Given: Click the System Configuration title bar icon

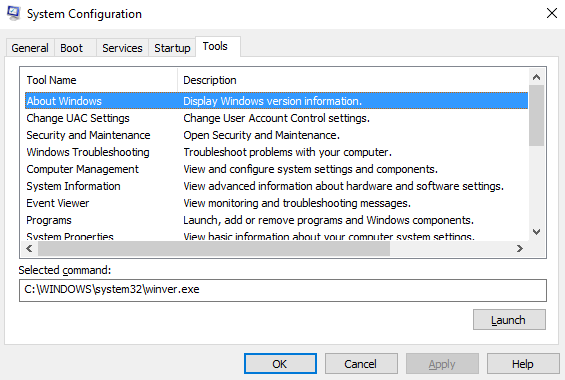Looking at the screenshot, I should point(14,14).
